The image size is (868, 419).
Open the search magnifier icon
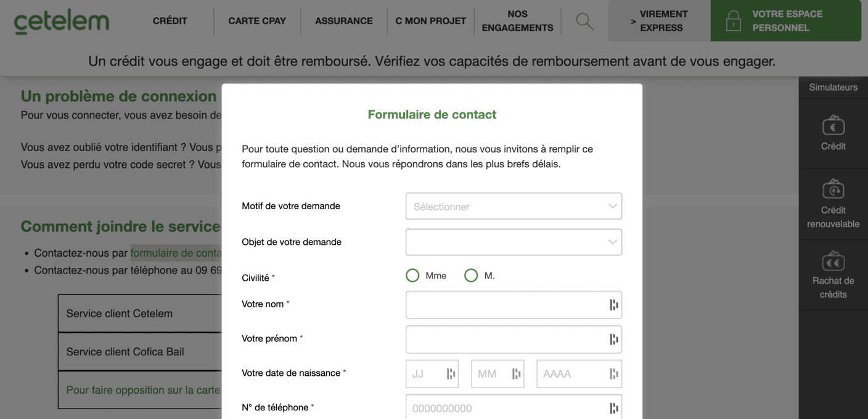[x=584, y=21]
